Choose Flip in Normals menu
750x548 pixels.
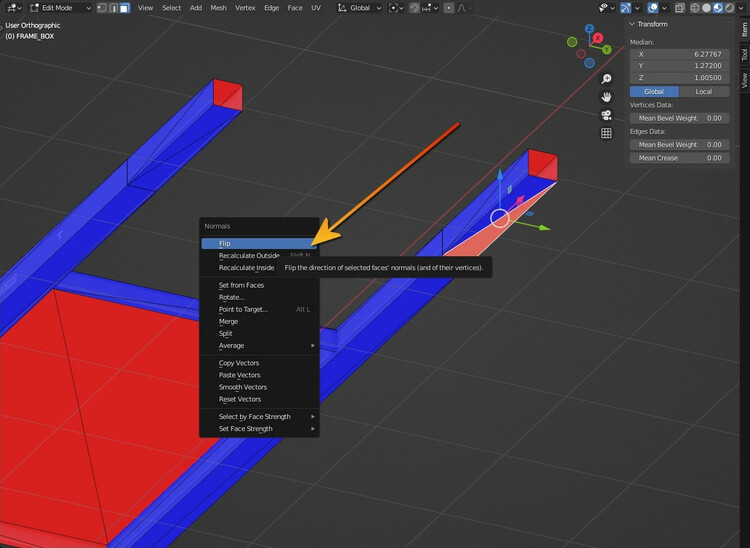click(x=259, y=243)
